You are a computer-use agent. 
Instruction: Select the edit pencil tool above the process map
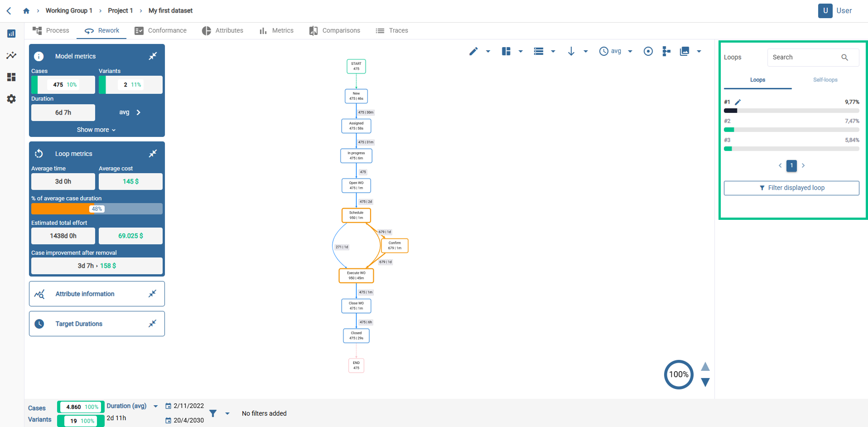(473, 51)
